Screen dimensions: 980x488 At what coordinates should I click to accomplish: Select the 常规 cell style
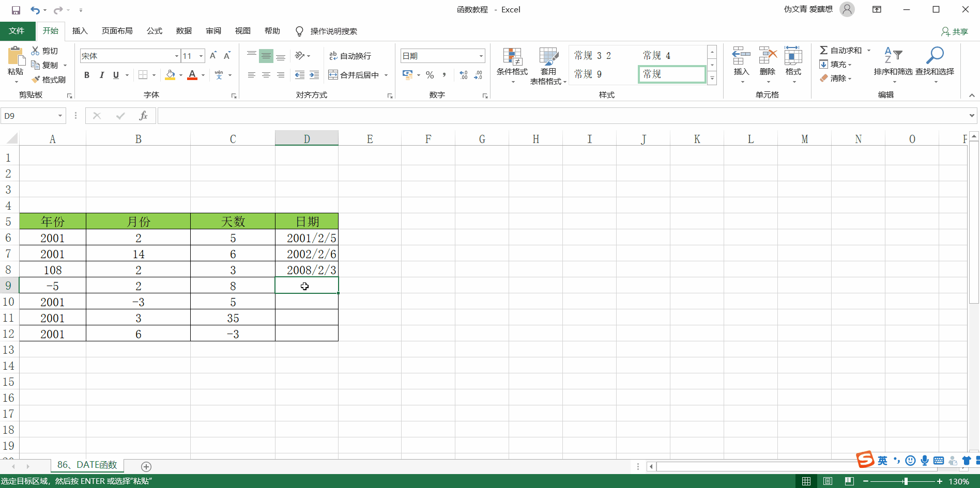coord(672,74)
